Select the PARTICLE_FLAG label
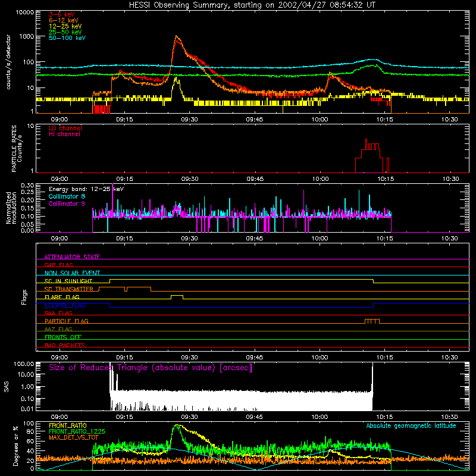 click(x=67, y=321)
